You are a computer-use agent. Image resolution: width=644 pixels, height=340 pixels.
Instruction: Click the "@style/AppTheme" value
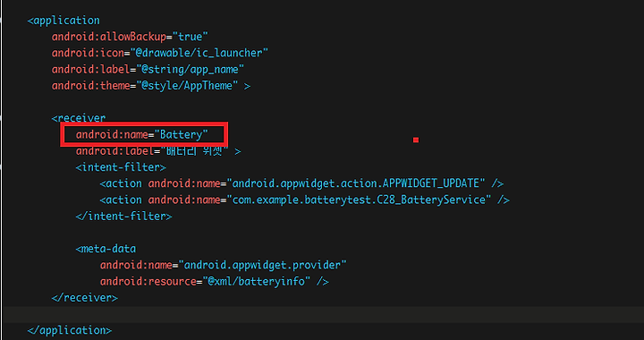(x=187, y=86)
